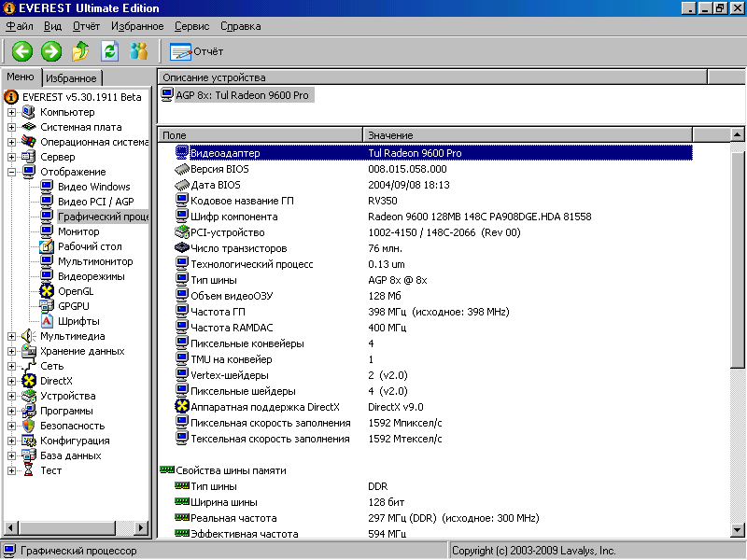The image size is (747, 560).
Task: Click the green Back arrow toolbar icon
Action: [x=21, y=51]
